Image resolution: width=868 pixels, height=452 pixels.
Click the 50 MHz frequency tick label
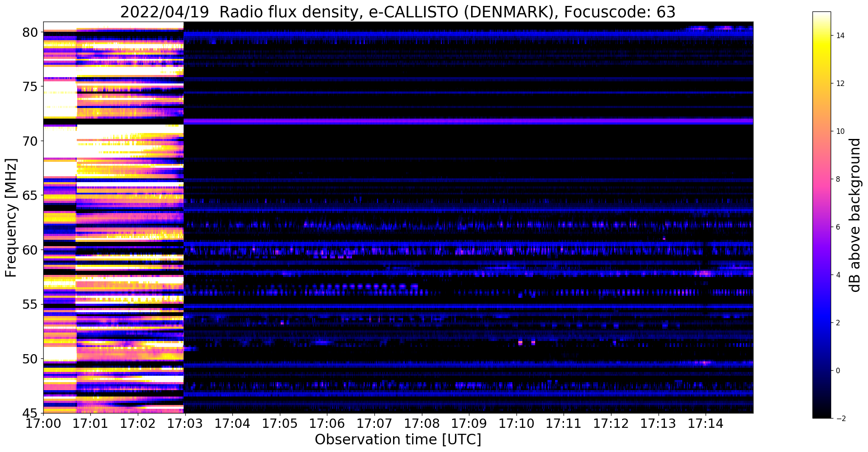30,359
